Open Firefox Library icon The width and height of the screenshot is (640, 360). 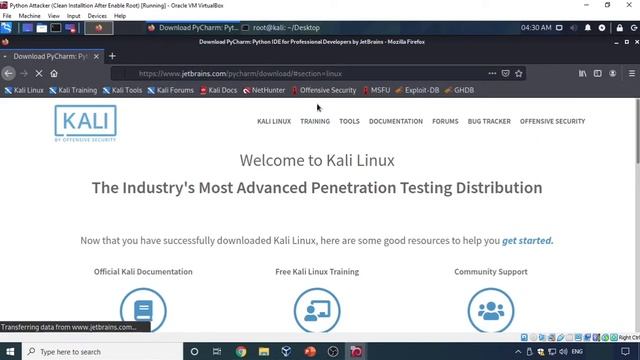click(x=582, y=73)
